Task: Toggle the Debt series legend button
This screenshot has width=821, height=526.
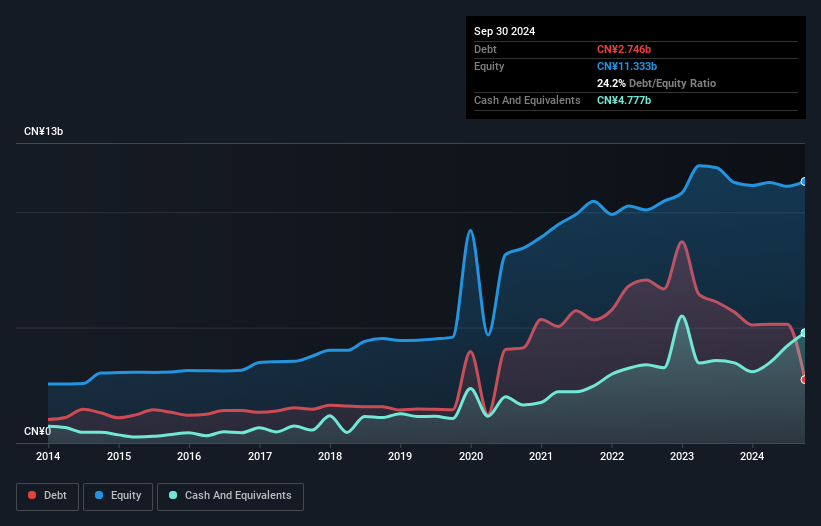Action: 48,496
